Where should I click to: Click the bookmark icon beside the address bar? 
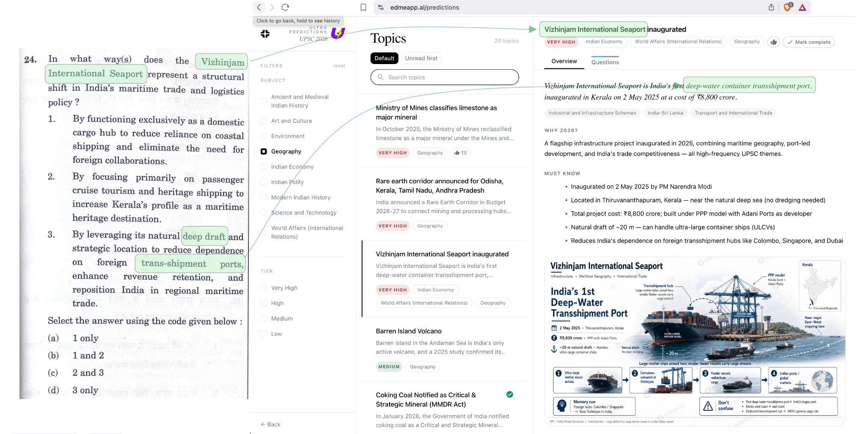(363, 8)
